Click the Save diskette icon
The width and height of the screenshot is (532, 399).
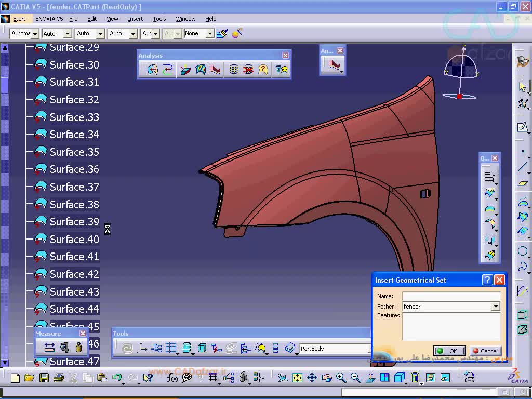tap(44, 378)
